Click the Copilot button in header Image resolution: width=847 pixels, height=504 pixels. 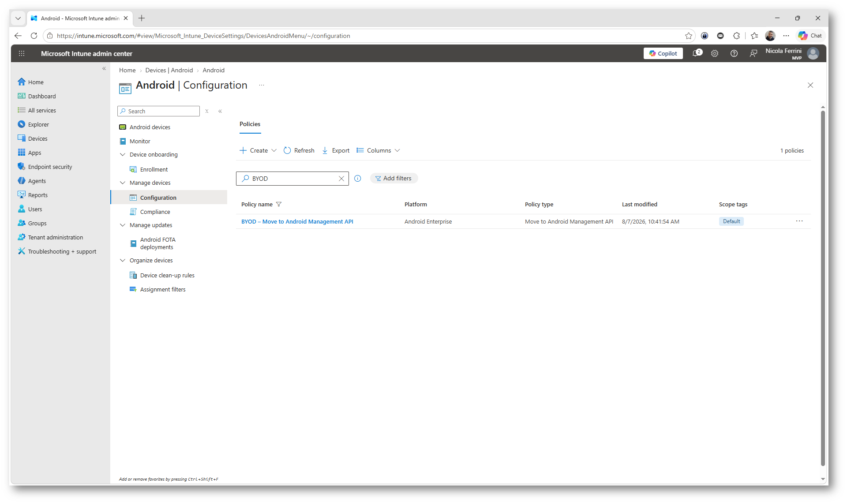(663, 53)
